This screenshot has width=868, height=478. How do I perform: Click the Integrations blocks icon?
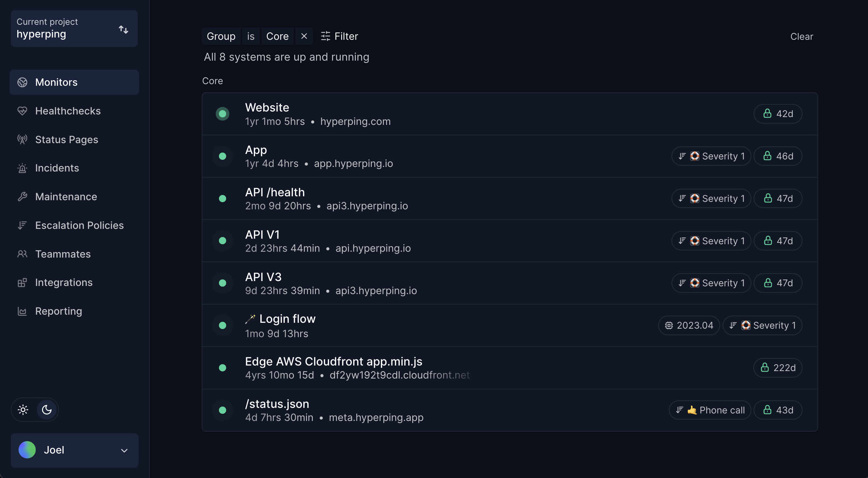[22, 282]
